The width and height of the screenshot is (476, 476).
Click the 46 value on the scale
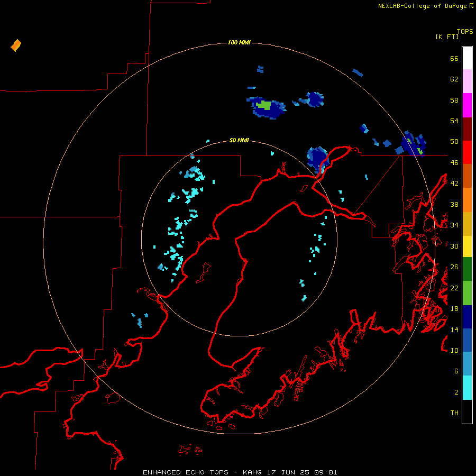click(454, 163)
